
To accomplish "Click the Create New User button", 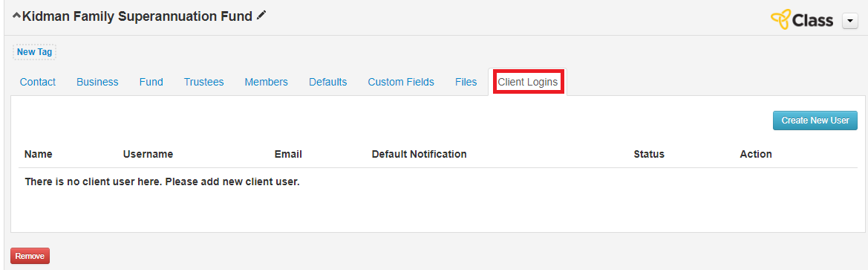I will pyautogui.click(x=815, y=120).
